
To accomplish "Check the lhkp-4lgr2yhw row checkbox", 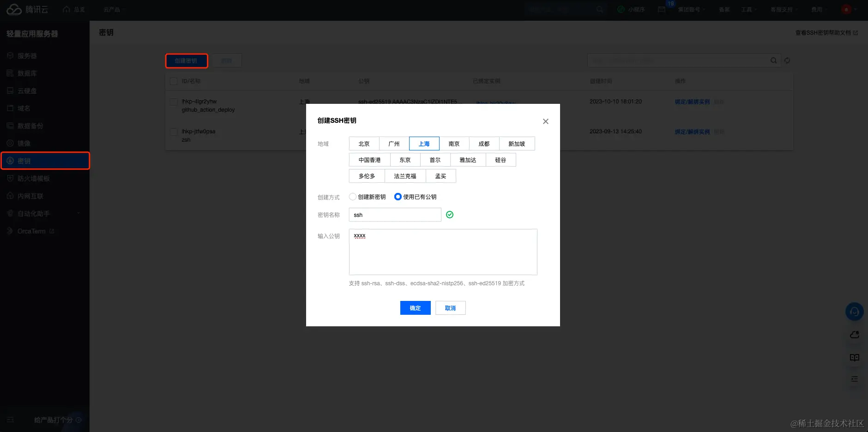I will click(x=174, y=102).
